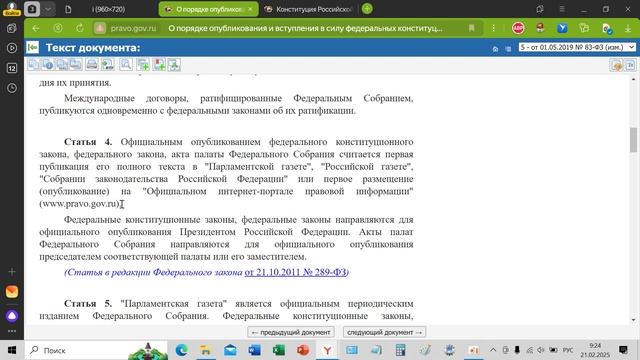Screen dimensions: 640x360
Task: Click the extension icon between ABP and blue Y
Action: (540, 28)
